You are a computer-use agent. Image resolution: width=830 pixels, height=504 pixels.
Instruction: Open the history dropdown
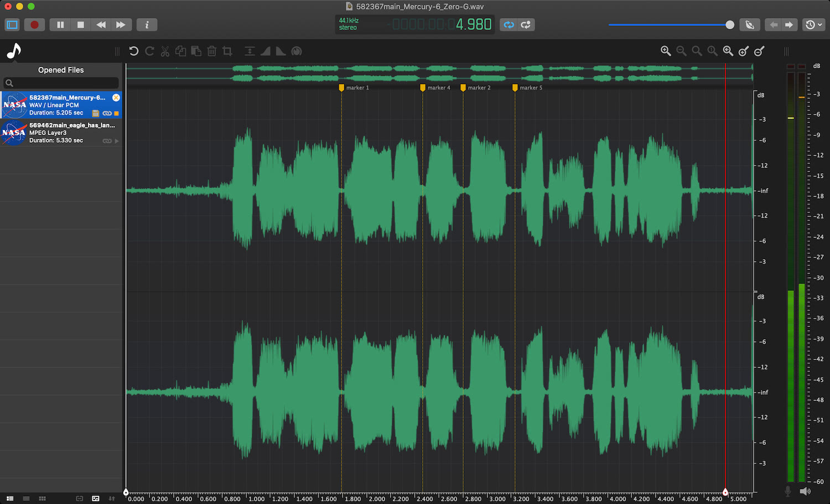[x=814, y=25]
